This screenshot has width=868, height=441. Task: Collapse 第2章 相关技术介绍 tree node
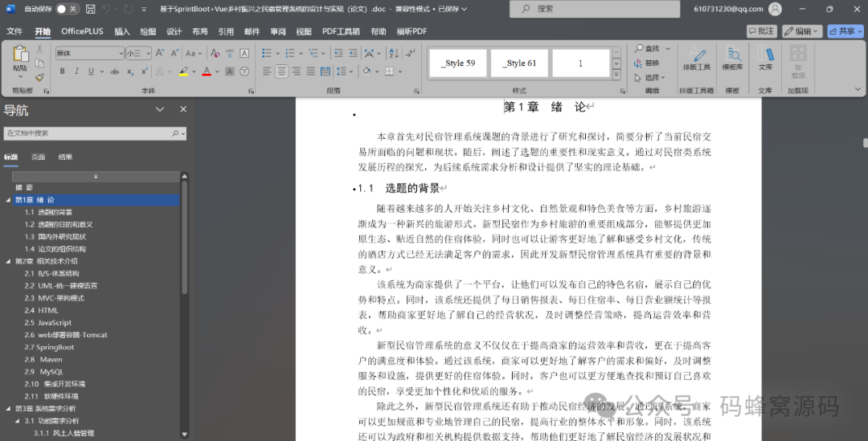coord(8,261)
